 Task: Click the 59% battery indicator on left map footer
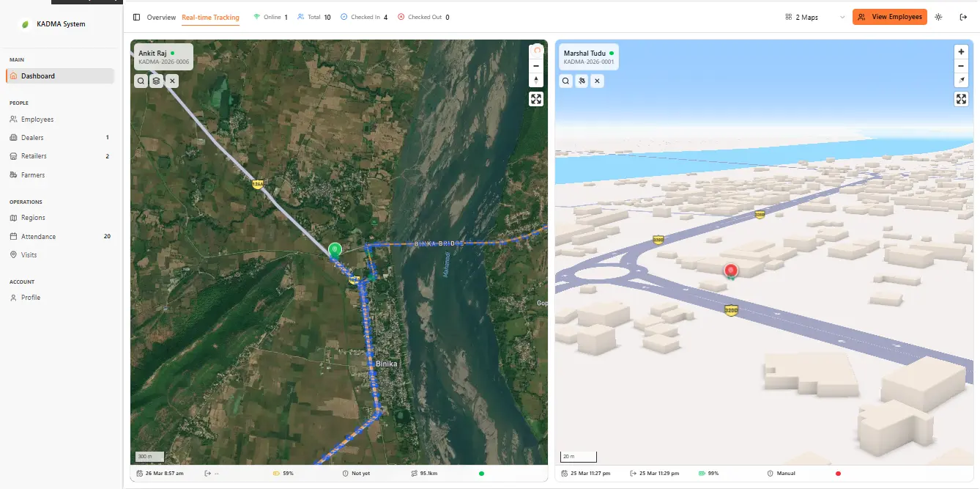point(283,473)
